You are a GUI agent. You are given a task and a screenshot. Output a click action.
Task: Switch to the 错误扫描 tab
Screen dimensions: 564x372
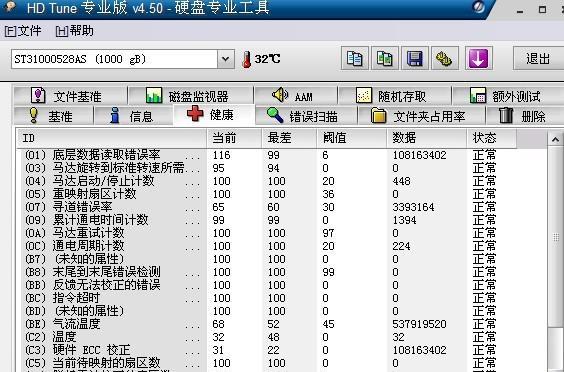(x=306, y=116)
